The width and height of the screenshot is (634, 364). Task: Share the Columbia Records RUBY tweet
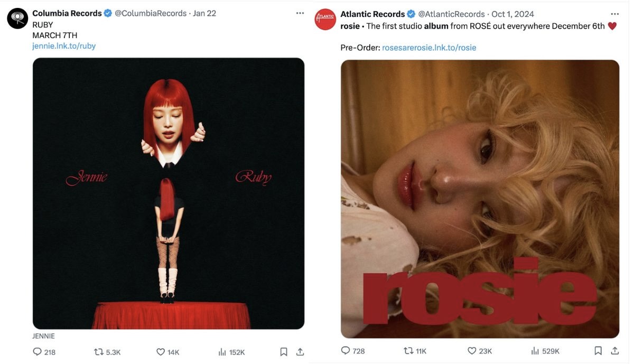[x=300, y=352]
